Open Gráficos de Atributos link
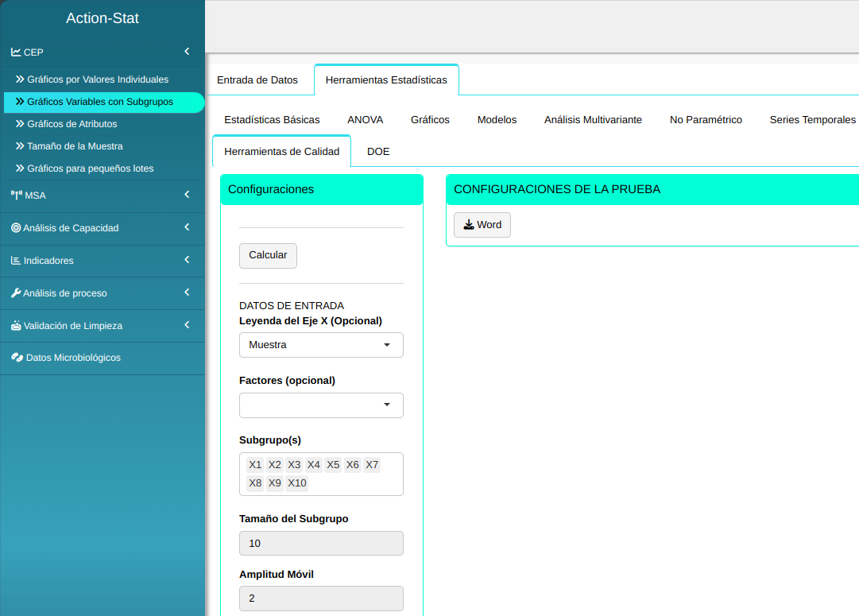 (x=72, y=124)
